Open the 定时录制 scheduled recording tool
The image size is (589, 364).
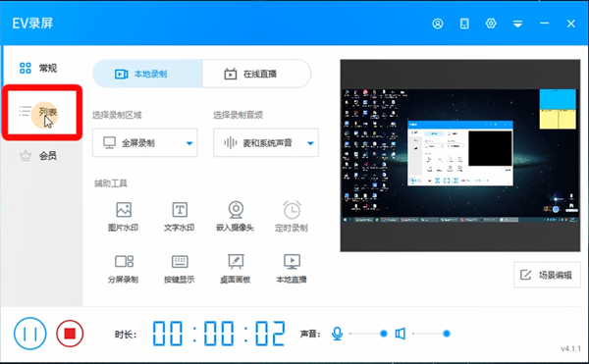pos(292,217)
